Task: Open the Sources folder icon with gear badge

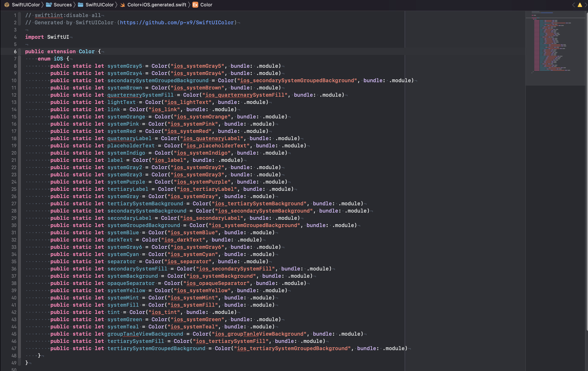Action: (x=49, y=5)
